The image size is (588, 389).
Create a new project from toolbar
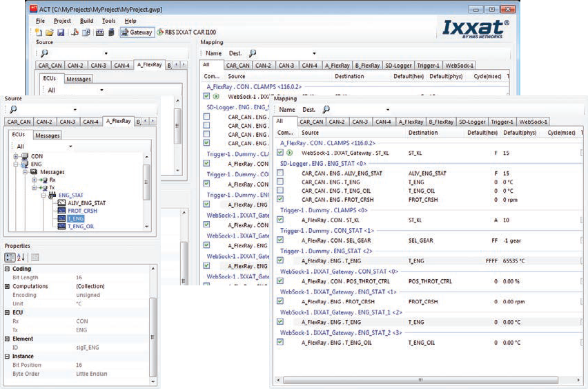[x=38, y=32]
